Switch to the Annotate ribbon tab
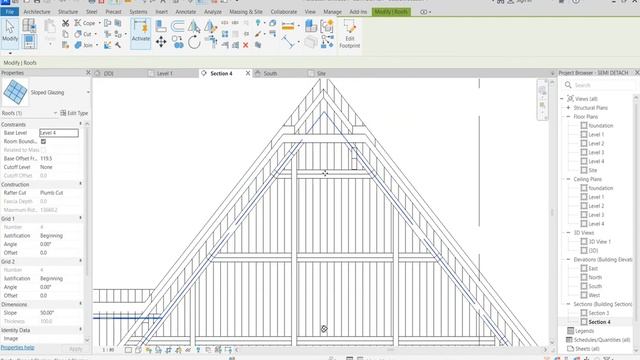 pos(186,12)
